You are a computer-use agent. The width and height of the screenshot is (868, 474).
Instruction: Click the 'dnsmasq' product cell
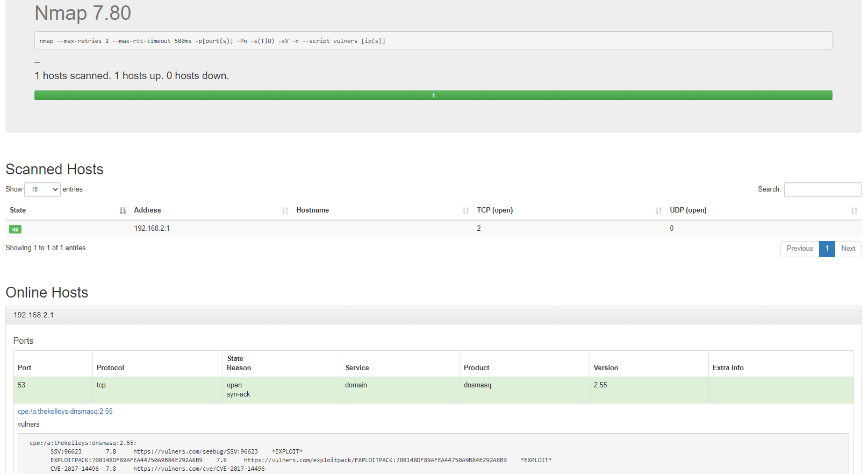[x=525, y=390]
